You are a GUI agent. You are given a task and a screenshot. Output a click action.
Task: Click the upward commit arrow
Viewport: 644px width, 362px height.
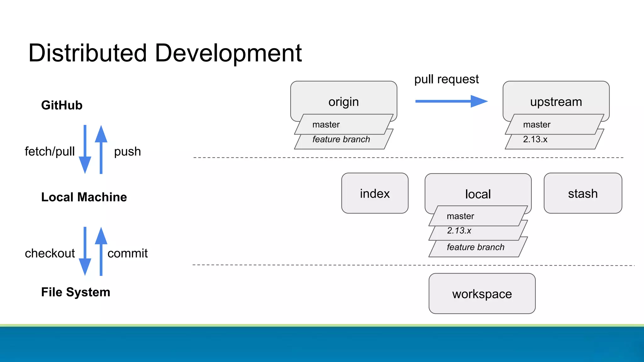click(101, 251)
